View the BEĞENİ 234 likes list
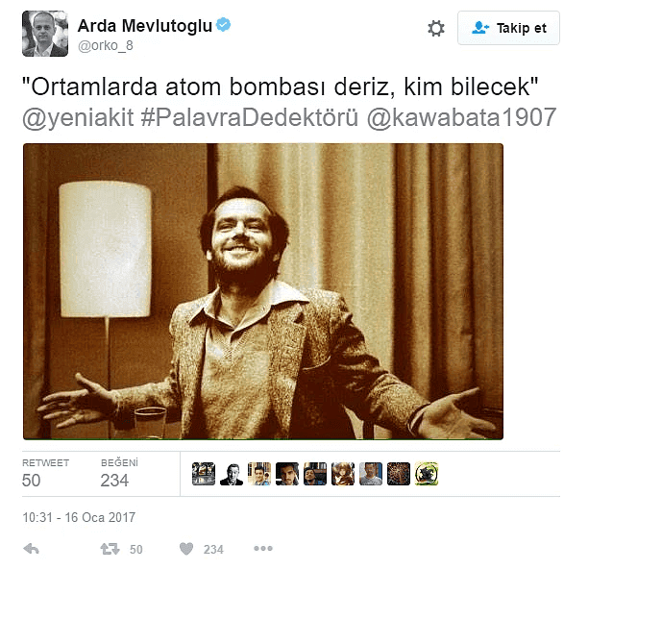Screen dimensions: 662x644 [119, 474]
